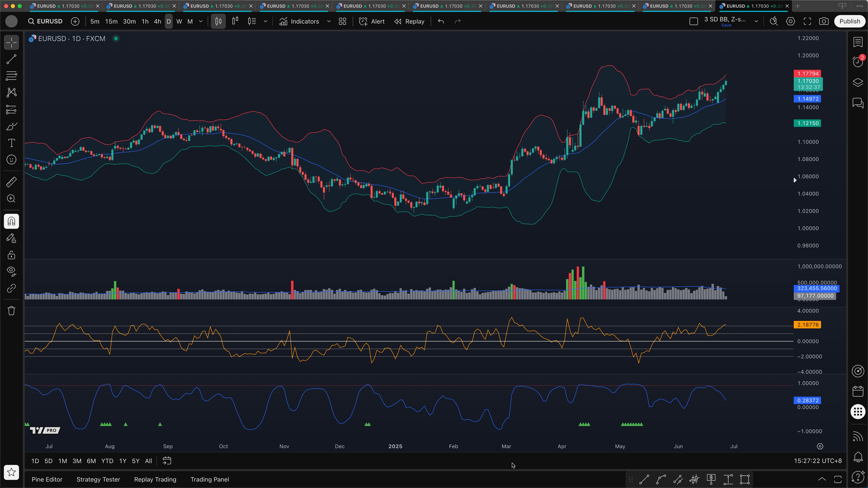Create an Alert
The image size is (868, 488).
pos(372,21)
